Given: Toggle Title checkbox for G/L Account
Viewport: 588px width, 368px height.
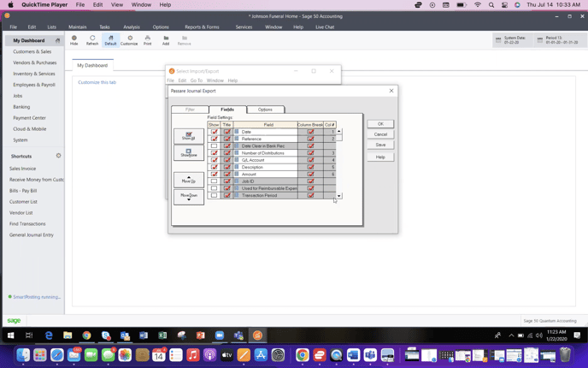Looking at the screenshot, I should [x=227, y=160].
